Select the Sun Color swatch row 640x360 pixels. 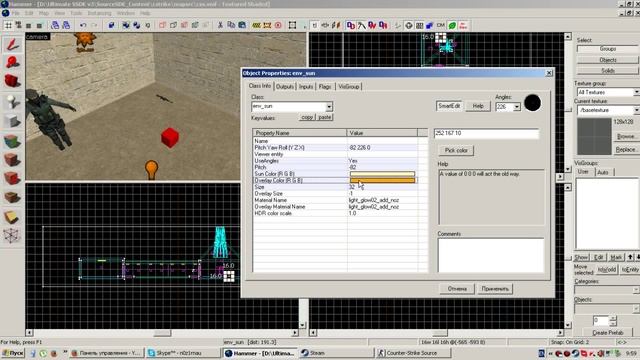335,174
